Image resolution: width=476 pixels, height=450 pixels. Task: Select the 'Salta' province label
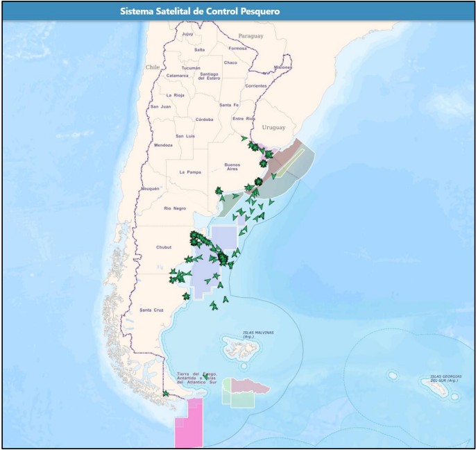pos(199,49)
